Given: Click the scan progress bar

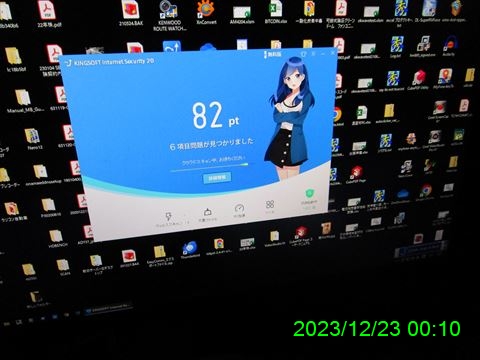Looking at the screenshot, I should point(209,167).
